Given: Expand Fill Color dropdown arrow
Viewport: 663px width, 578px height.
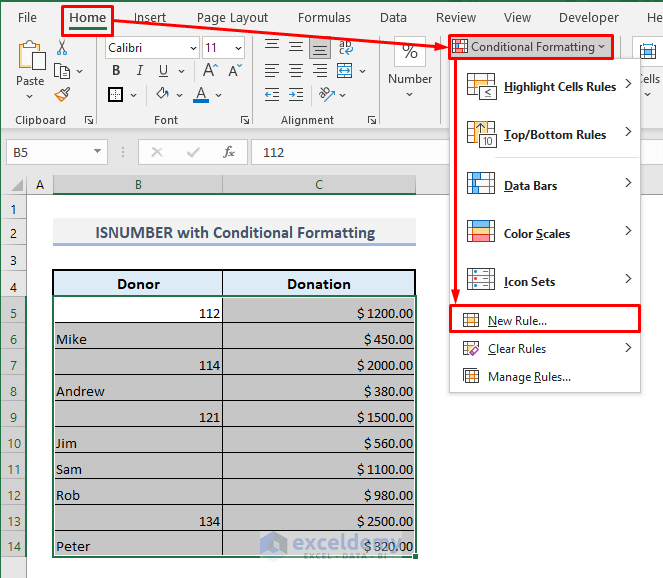Looking at the screenshot, I should pos(179,95).
